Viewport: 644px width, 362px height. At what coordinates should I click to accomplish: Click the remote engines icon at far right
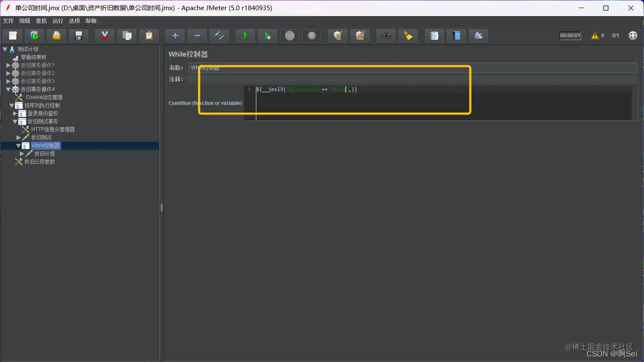click(633, 36)
